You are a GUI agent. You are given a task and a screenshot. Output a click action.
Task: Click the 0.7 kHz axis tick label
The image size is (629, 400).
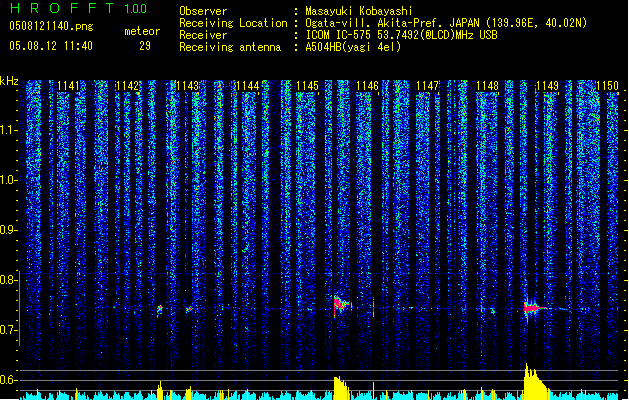coord(9,330)
